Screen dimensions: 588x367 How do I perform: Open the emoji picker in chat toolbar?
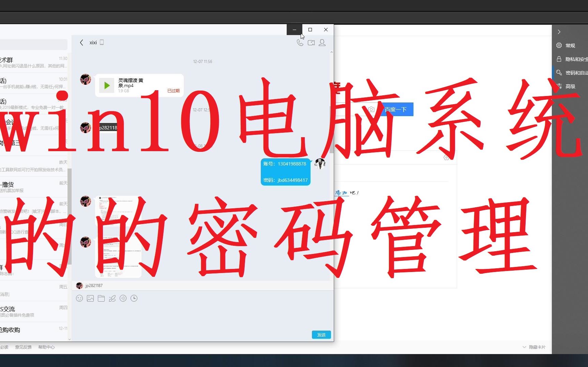pyautogui.click(x=79, y=298)
